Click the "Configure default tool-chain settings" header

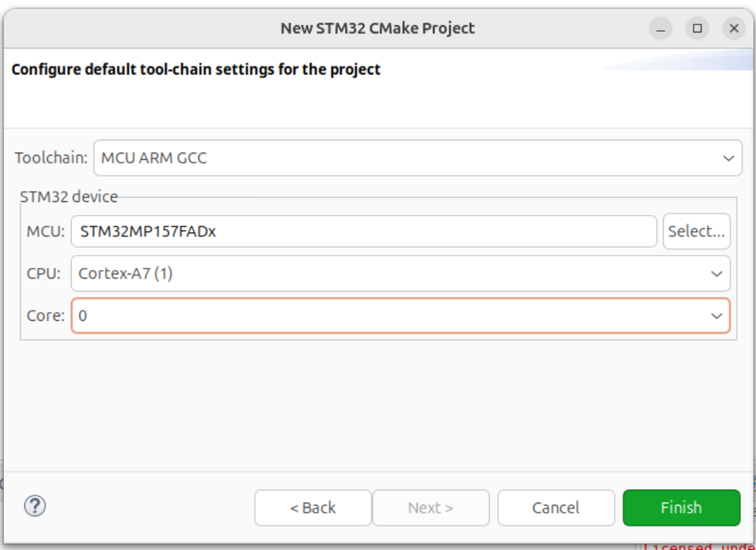[x=196, y=70]
